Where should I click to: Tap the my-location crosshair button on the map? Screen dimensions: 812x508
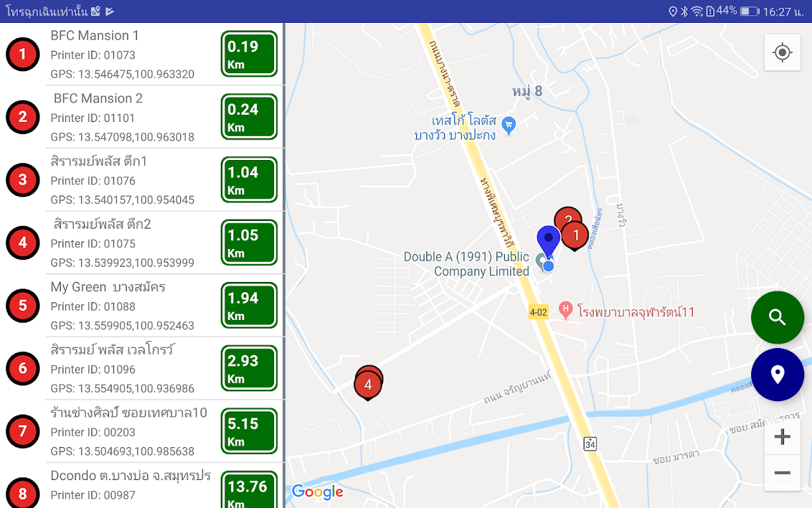pos(782,52)
